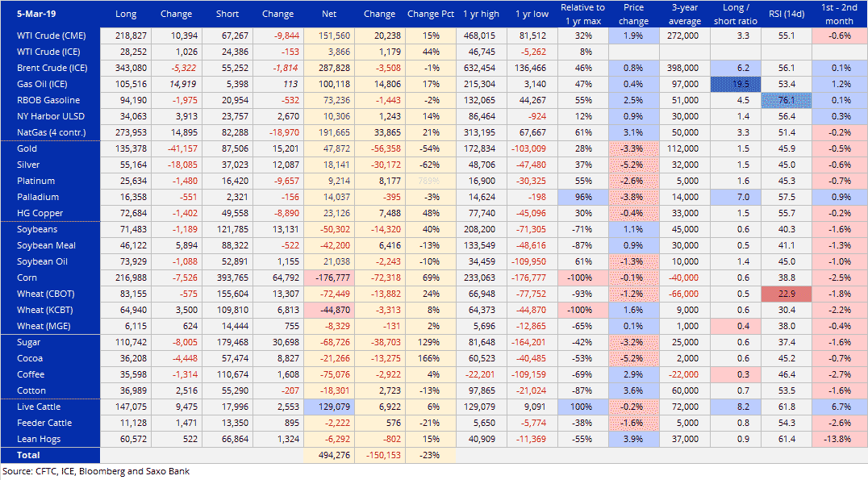The image size is (868, 480).
Task: Click the '1st - 2nd month' header
Action: [839, 14]
